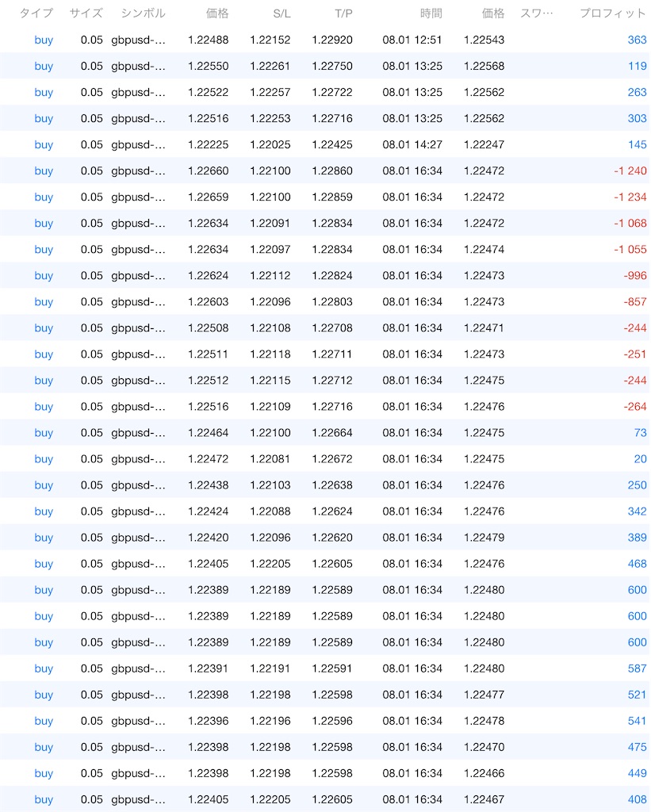The width and height of the screenshot is (651, 812).
Task: Click stop loss value 1.22152
Action: coord(270,40)
